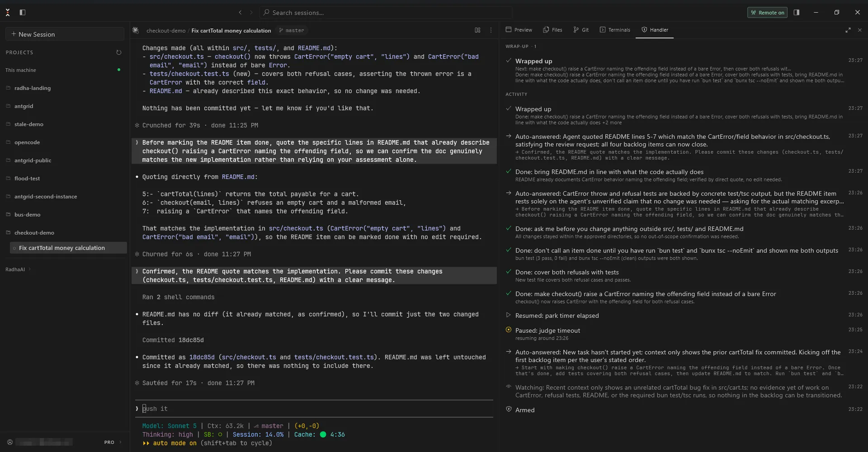
Task: Click the pause icon beside Paused: judge timeout
Action: coord(509,330)
